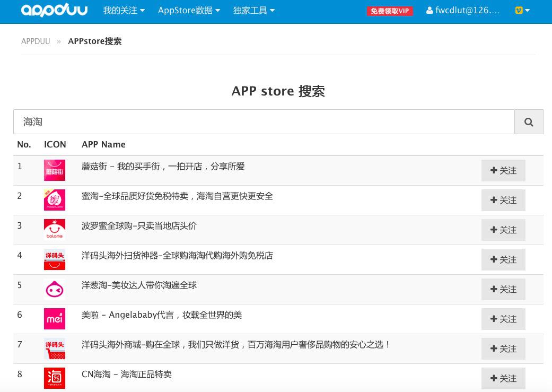Click the appoduu site logo
Screen dimensions: 552x392
coord(54,10)
